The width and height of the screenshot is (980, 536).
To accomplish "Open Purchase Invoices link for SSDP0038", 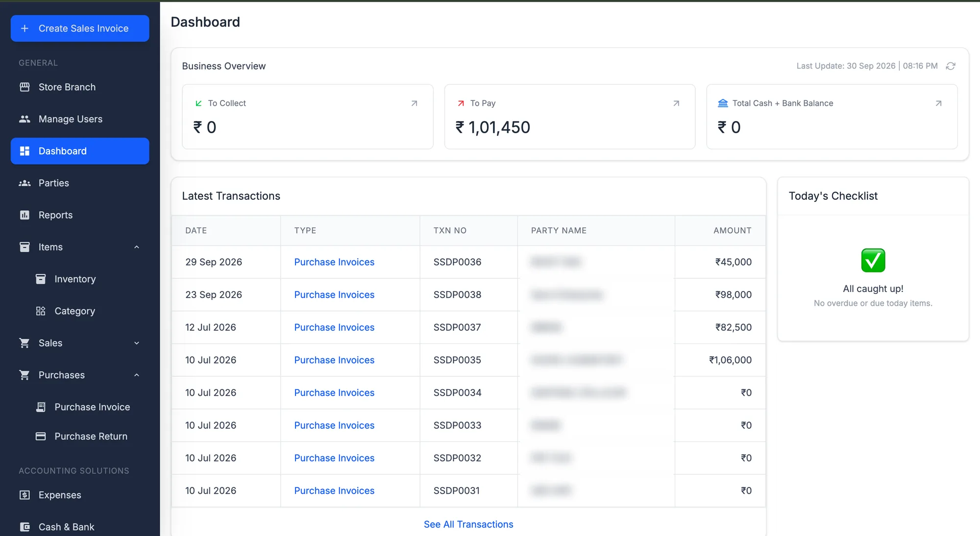I will [334, 294].
